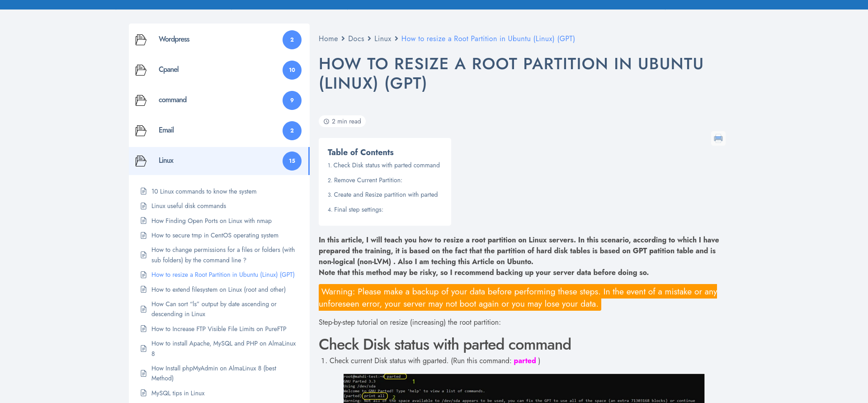868x403 pixels.
Task: Open install Apache, MySQL and PHP on AlmaLinux
Action: coord(224,349)
